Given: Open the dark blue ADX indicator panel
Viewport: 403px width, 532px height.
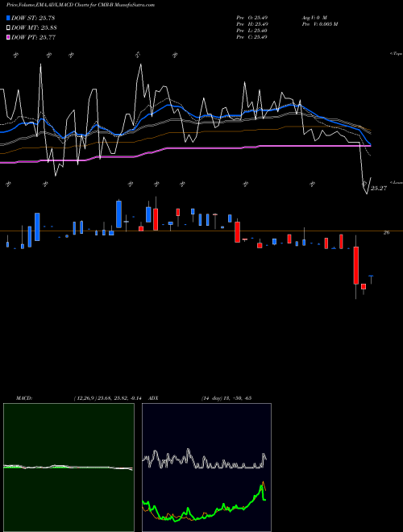Looking at the screenshot, I should coord(206,468).
